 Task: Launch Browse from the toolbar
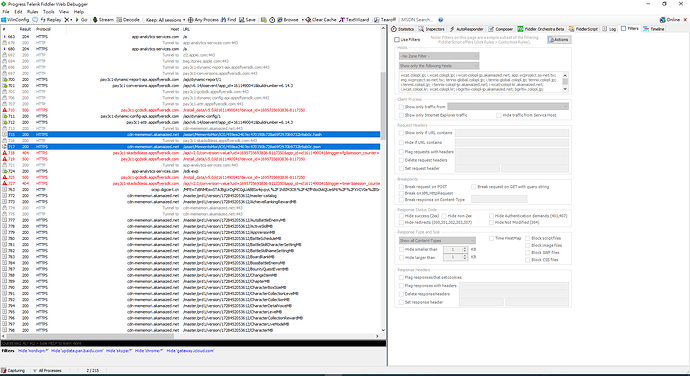[288, 20]
